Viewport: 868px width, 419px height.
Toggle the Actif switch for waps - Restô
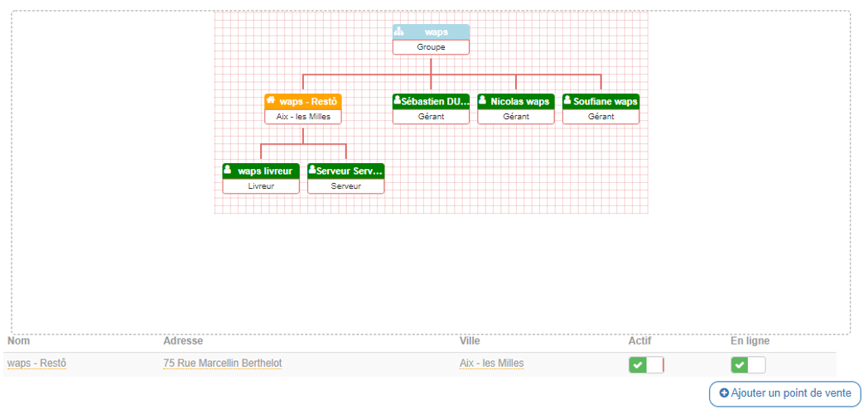(x=646, y=365)
